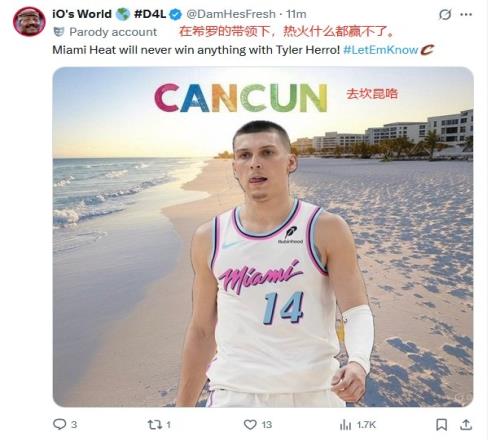This screenshot has height=440, width=500.
Task: Click the parody mask icon
Action: [x=59, y=32]
